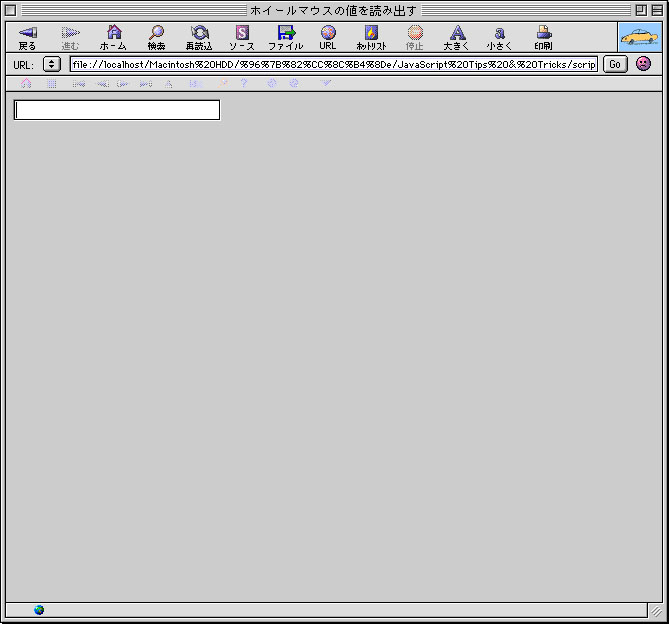Click the Go button
669x624 pixels.
pyautogui.click(x=615, y=64)
